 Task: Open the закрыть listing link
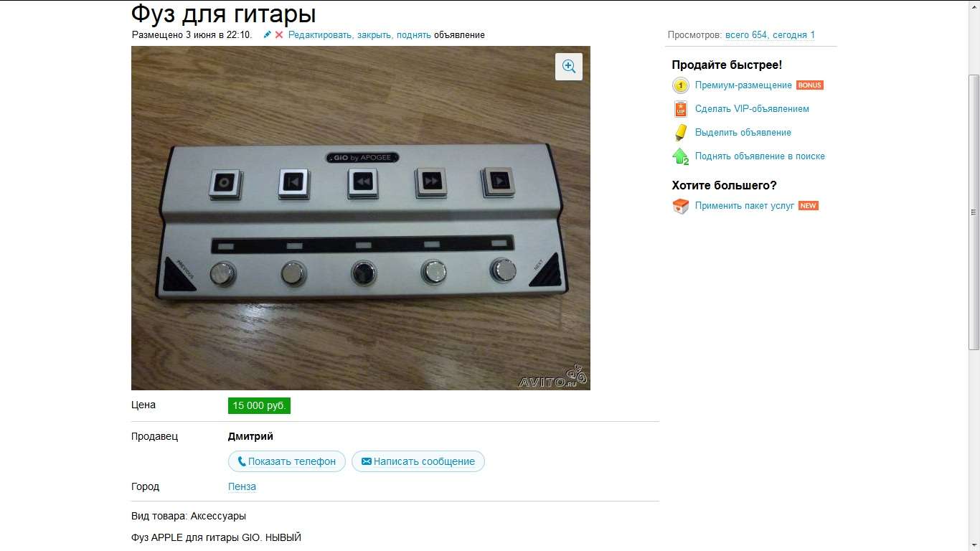coord(374,34)
